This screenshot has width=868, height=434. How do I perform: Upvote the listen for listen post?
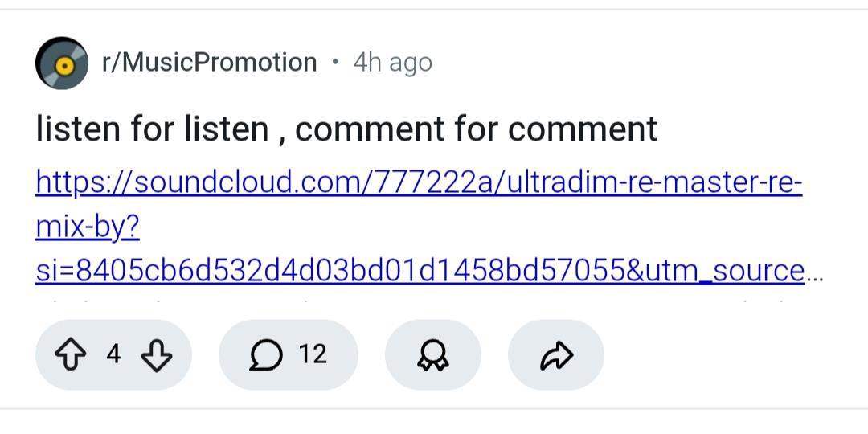pyautogui.click(x=70, y=354)
